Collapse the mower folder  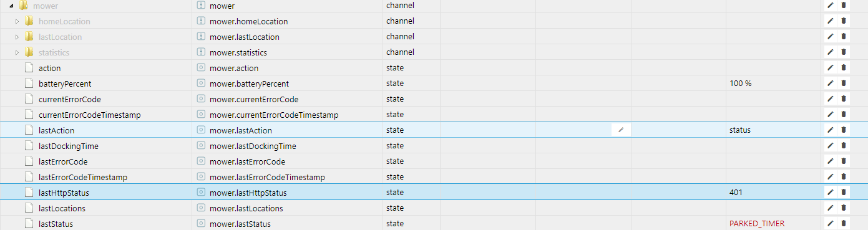[12, 6]
